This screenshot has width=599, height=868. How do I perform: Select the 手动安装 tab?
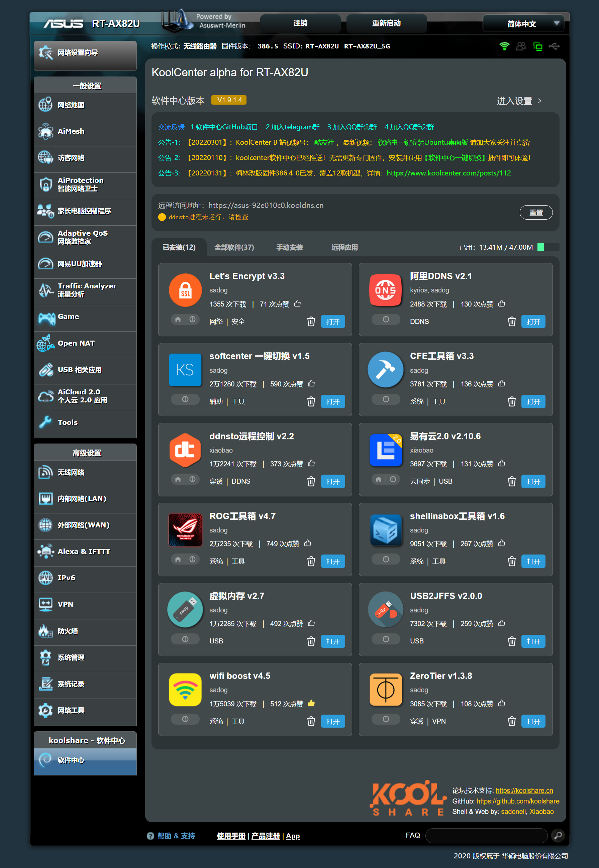pyautogui.click(x=289, y=247)
